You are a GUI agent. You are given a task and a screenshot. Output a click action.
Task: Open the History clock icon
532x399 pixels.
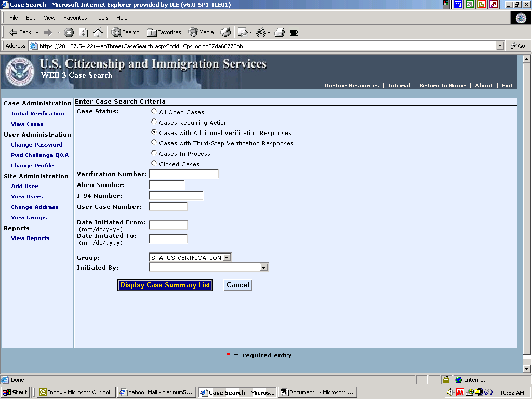tap(225, 33)
